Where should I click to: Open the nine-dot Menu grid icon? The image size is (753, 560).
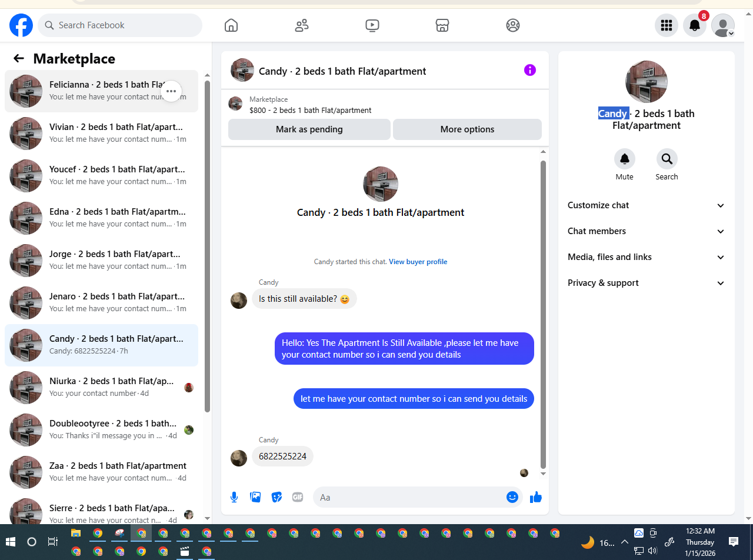[x=667, y=25]
